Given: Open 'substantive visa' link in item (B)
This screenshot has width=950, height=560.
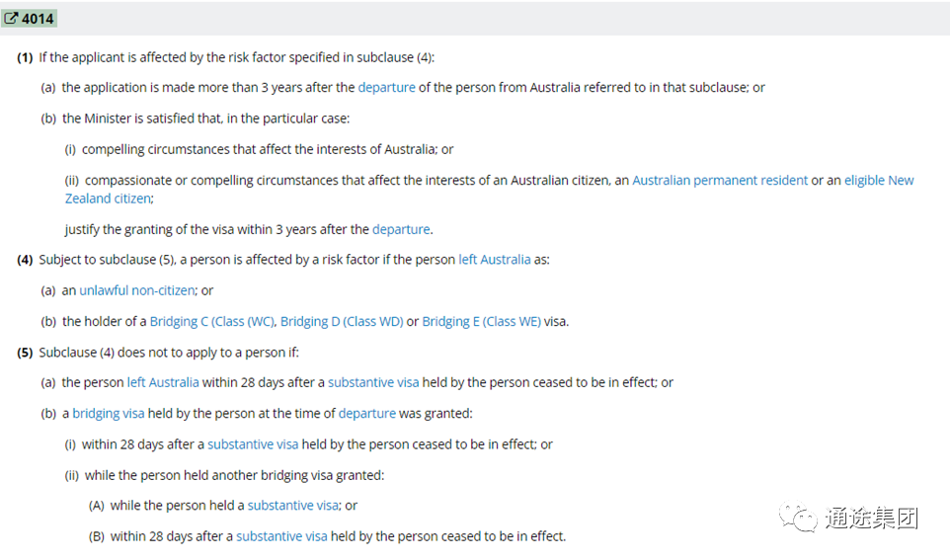Looking at the screenshot, I should 281,536.
